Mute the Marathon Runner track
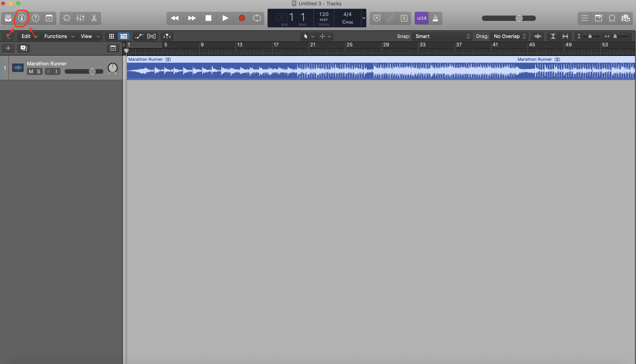 click(x=31, y=71)
